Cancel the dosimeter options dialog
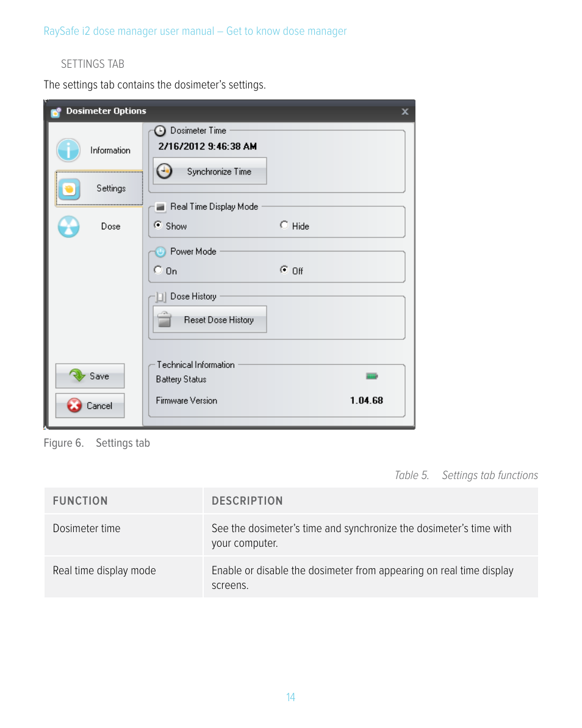Screen dimensions: 582x728 click(x=90, y=405)
